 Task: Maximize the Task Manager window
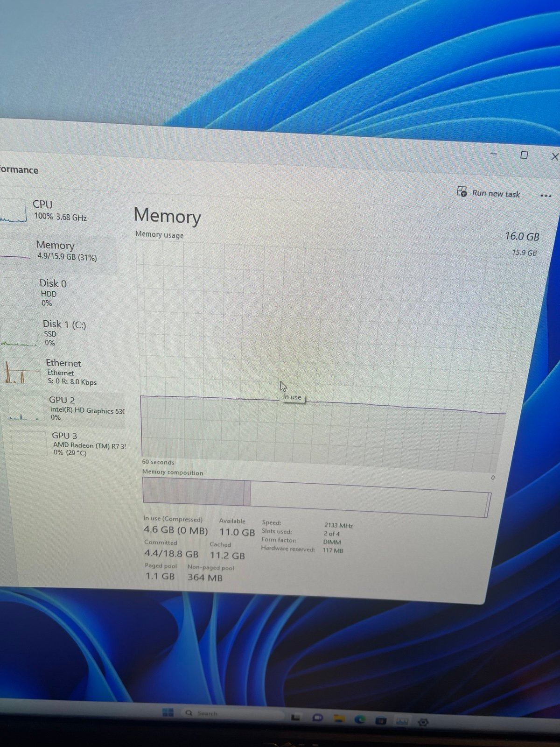[524, 155]
